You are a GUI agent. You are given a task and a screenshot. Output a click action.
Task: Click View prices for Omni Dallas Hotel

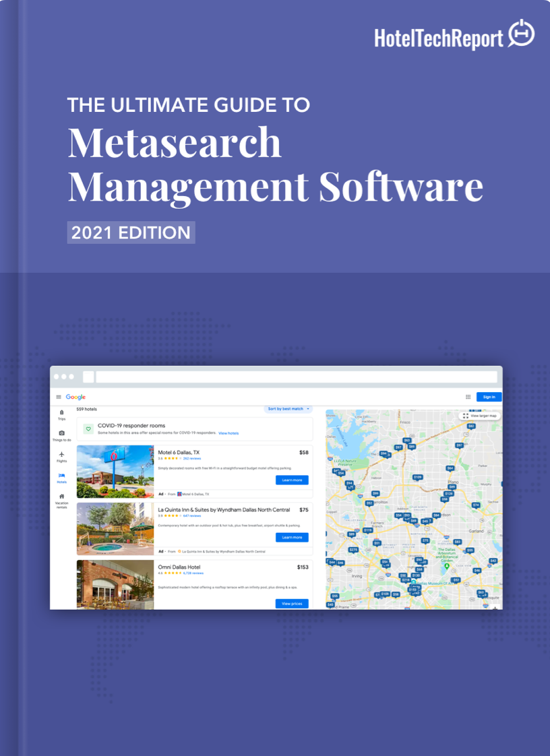(292, 604)
